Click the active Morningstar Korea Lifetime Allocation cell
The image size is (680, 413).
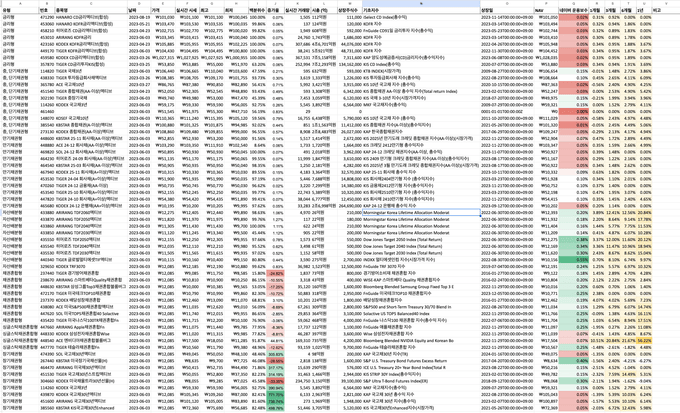coord(421,213)
